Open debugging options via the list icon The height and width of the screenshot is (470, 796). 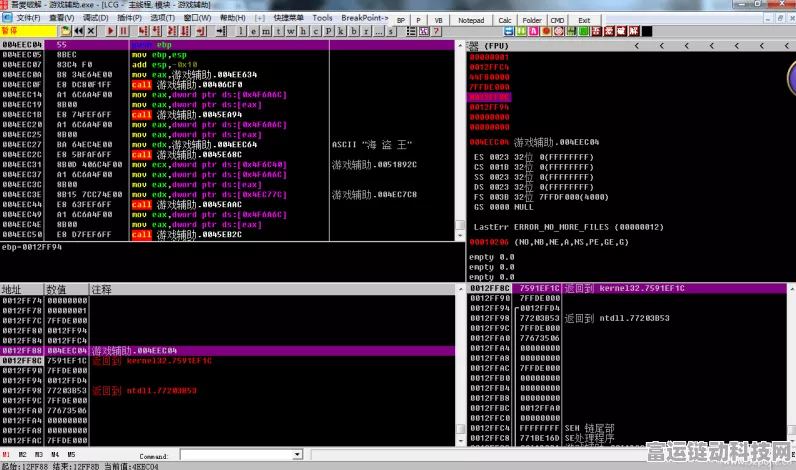pyautogui.click(x=411, y=31)
